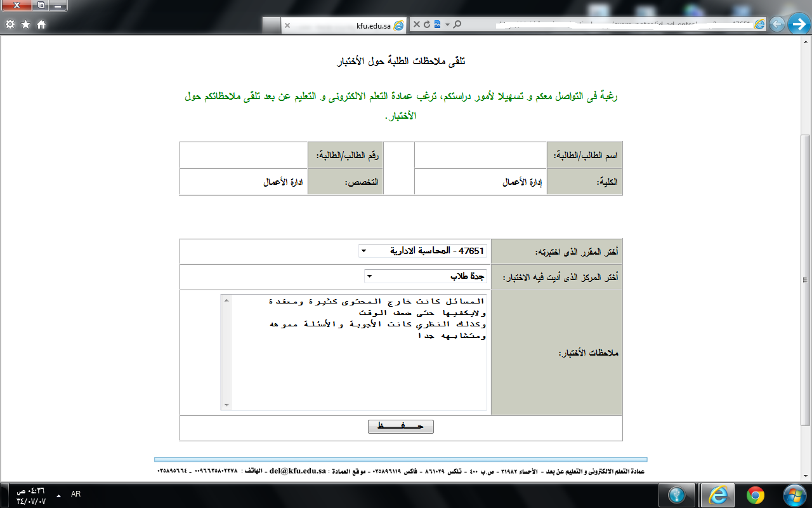Viewport: 812px width, 508px height.
Task: Click the حفظ save button
Action: 400,426
